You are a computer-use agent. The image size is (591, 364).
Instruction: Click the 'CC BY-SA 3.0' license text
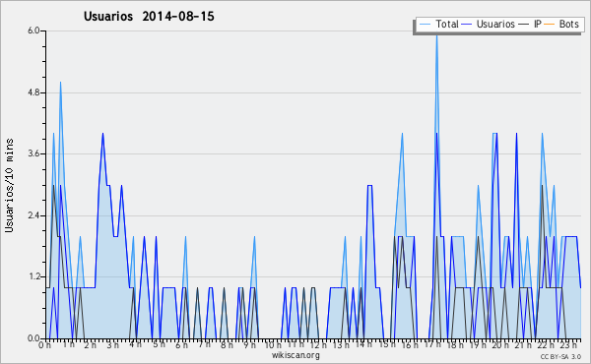pos(560,356)
